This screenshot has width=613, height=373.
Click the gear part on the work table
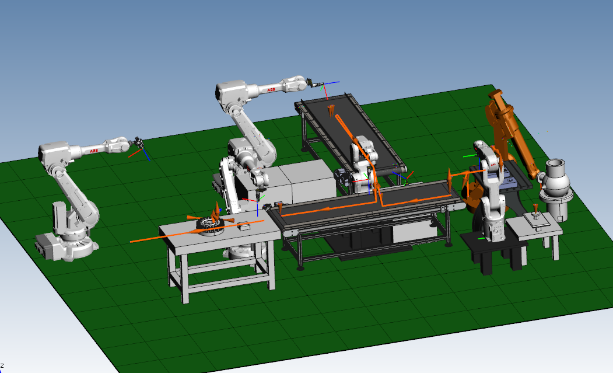click(x=210, y=225)
